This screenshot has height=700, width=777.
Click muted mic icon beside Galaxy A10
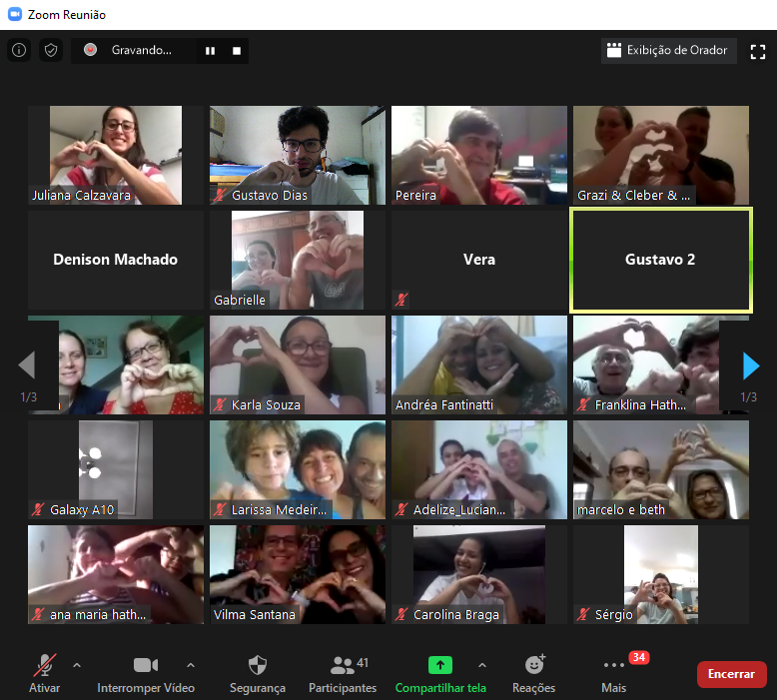38,509
